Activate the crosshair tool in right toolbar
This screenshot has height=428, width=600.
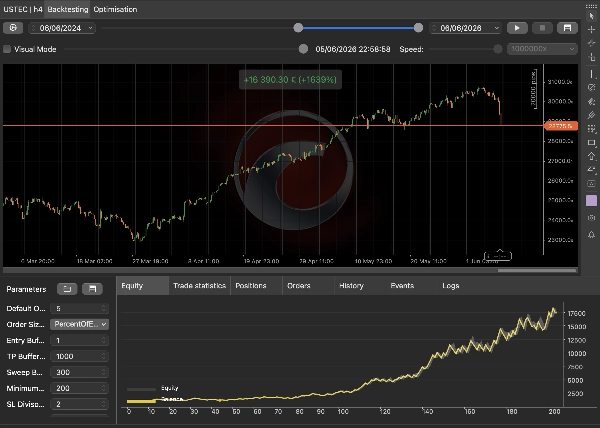(592, 29)
